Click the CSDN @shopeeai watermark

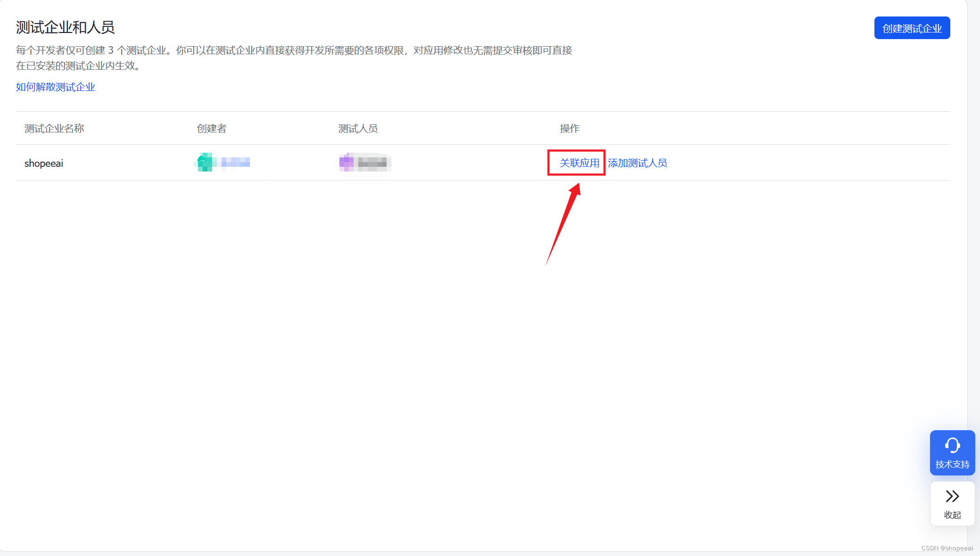click(947, 548)
